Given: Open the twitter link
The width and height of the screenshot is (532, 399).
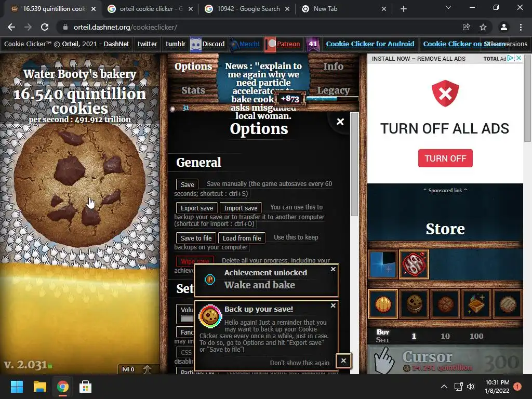Looking at the screenshot, I should point(147,44).
